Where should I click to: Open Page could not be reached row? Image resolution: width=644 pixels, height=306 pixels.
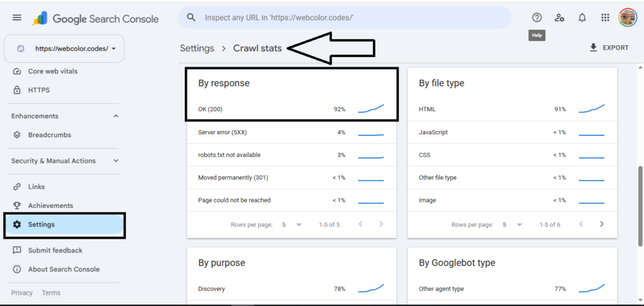click(x=292, y=200)
